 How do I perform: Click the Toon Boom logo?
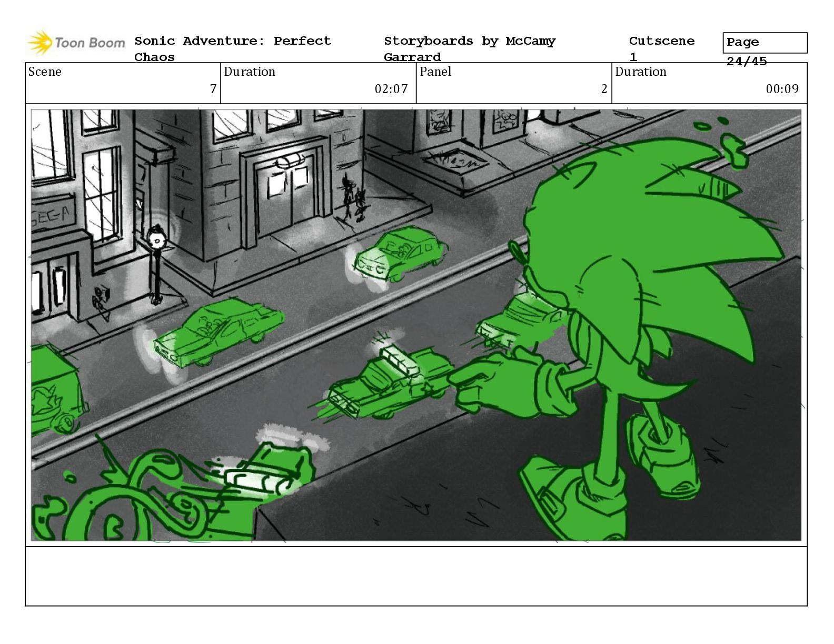pos(76,43)
